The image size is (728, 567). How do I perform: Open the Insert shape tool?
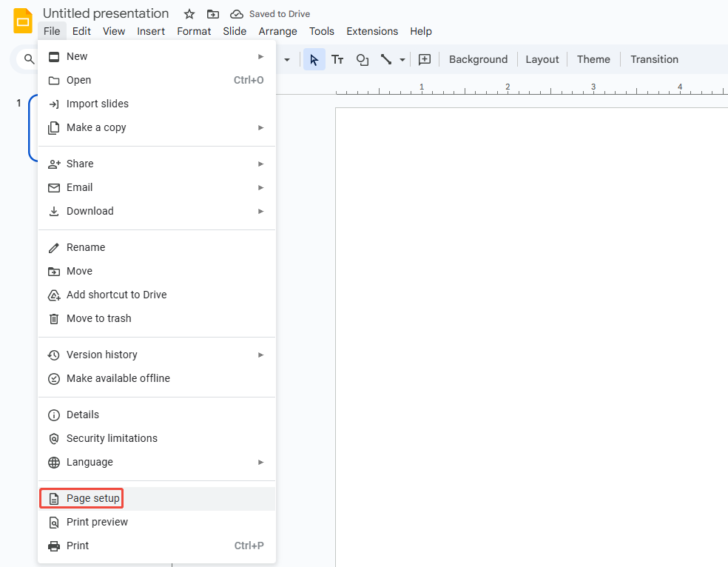click(x=363, y=59)
